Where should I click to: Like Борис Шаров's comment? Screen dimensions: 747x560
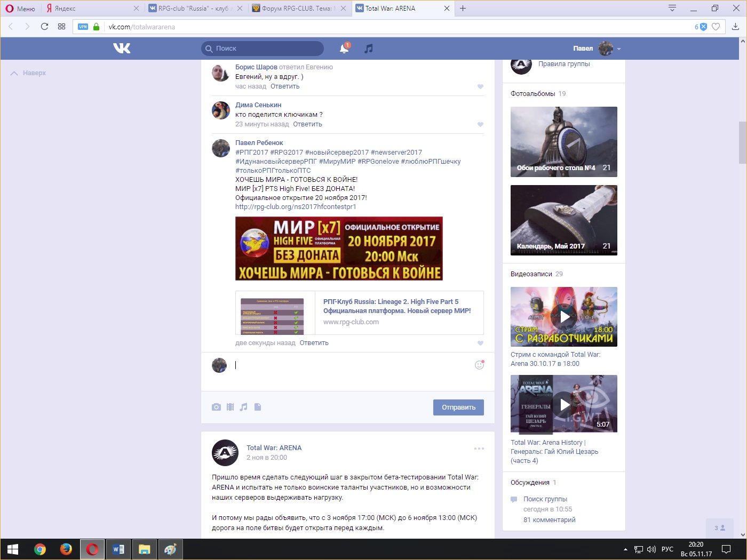(480, 86)
